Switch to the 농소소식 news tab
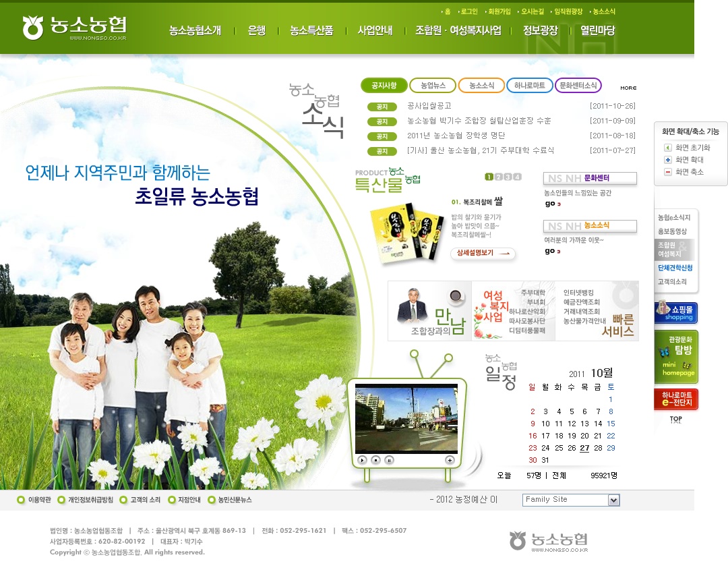The height and width of the screenshot is (574, 728). tap(481, 86)
